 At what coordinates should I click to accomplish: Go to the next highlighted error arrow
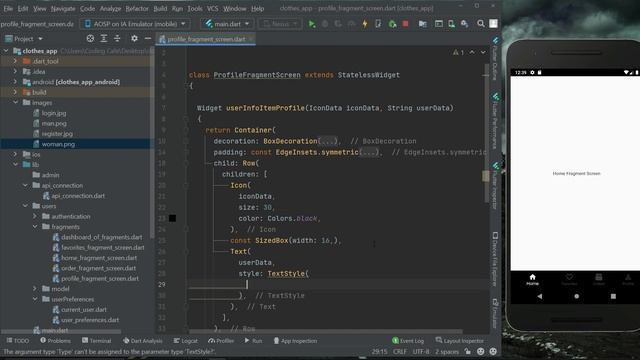(x=483, y=52)
